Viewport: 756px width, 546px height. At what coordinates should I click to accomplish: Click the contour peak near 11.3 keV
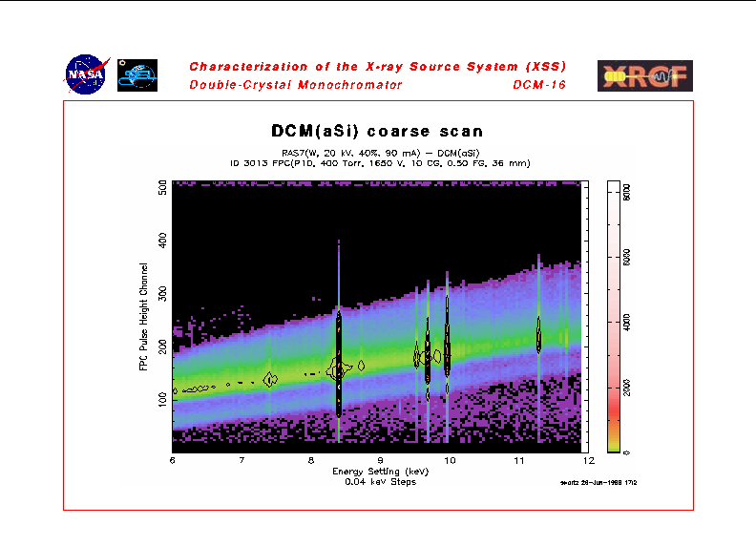pos(538,336)
